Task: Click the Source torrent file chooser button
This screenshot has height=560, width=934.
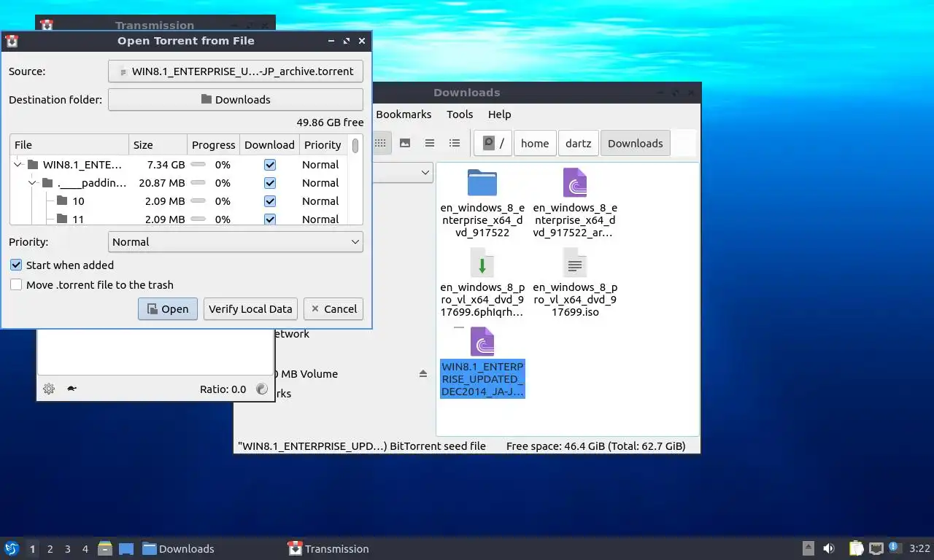Action: (x=236, y=71)
